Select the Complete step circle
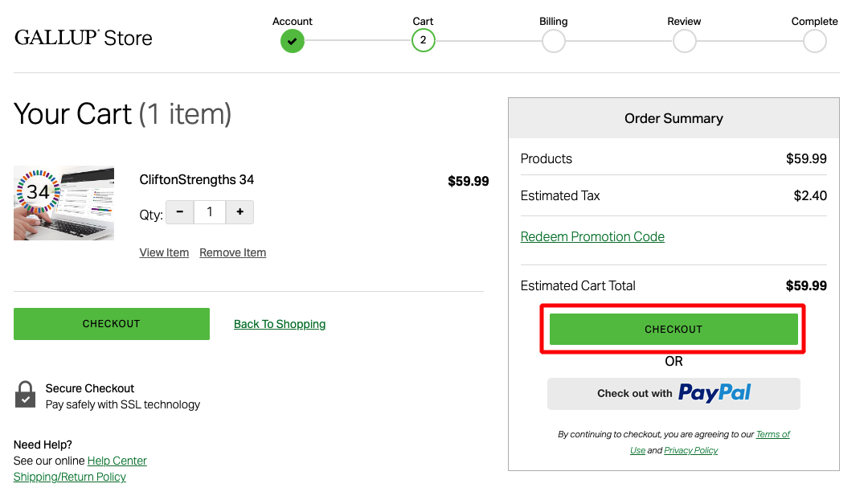This screenshot has width=868, height=496. coord(815,41)
